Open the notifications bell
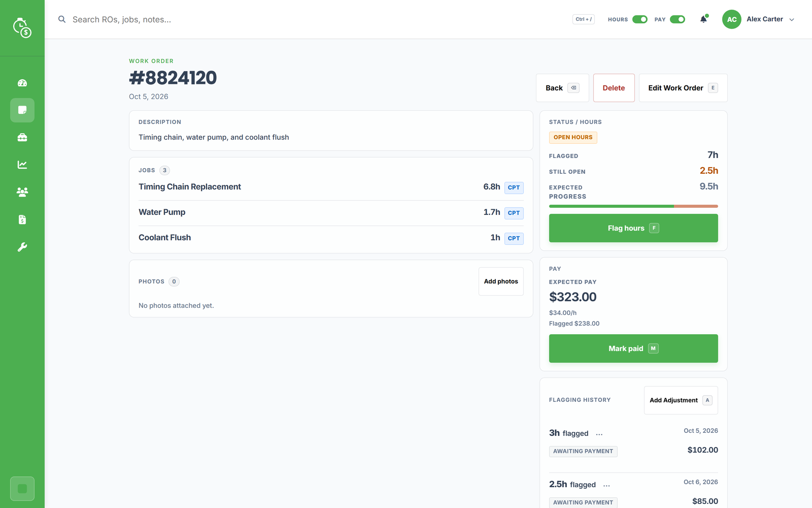 click(703, 19)
